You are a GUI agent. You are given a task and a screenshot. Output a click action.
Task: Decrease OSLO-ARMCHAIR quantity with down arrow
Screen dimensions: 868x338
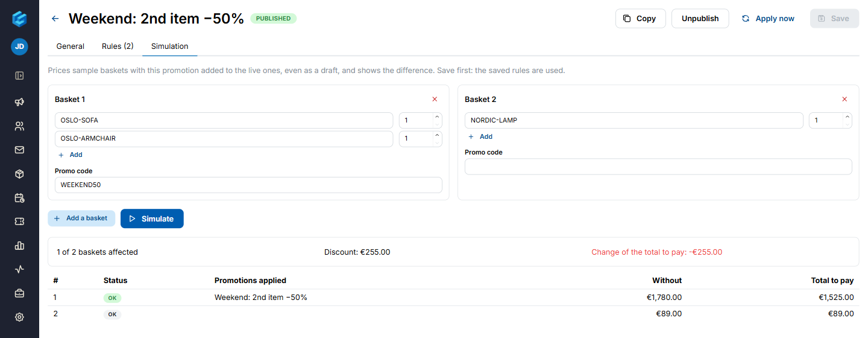pos(437,142)
